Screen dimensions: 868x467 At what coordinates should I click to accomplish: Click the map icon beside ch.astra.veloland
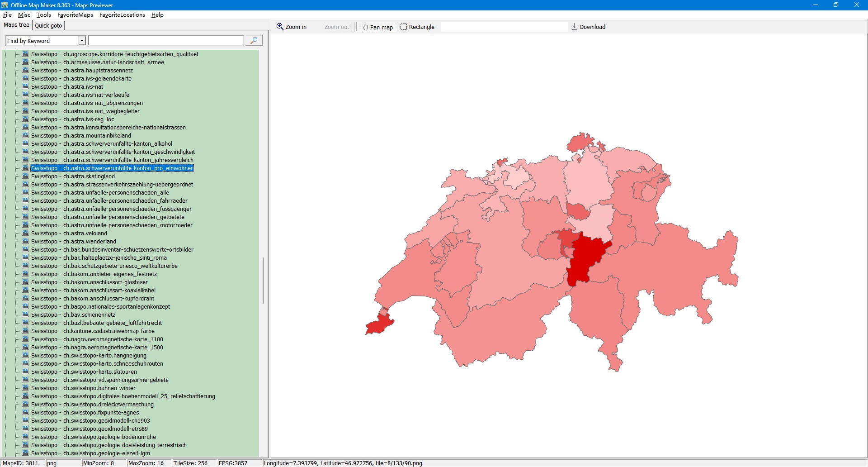point(25,233)
